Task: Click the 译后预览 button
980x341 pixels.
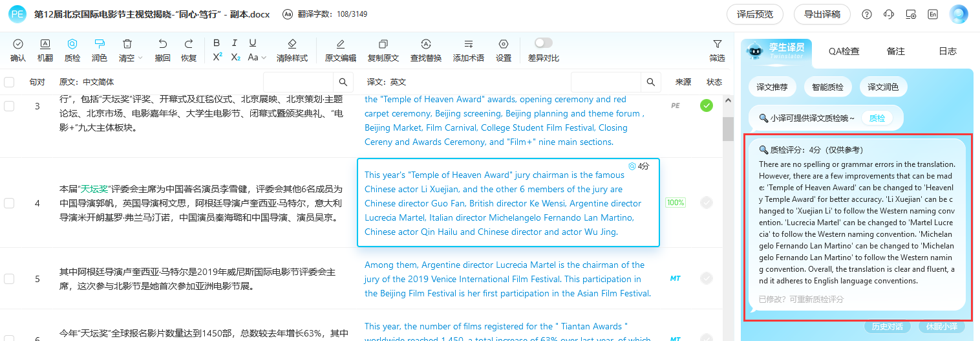Action: click(754, 14)
